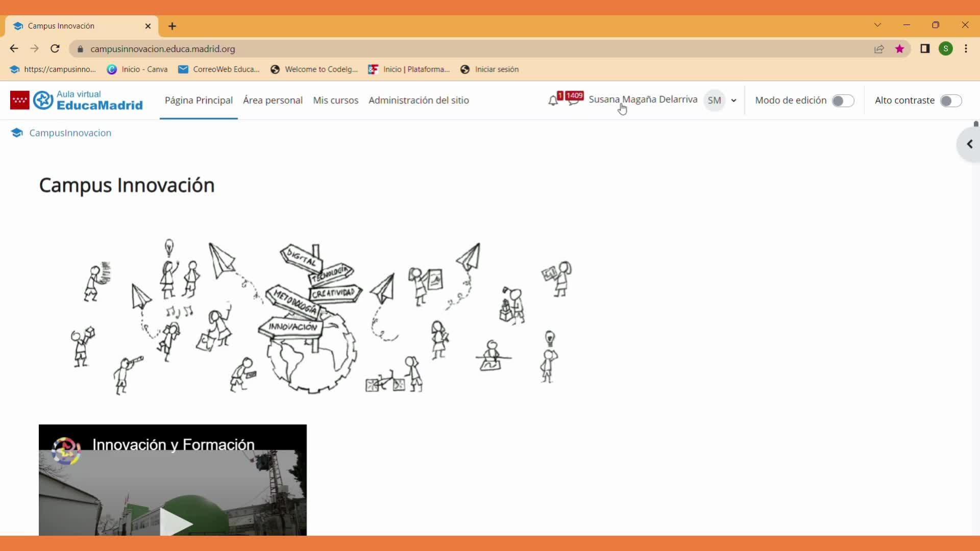Click the EducaMadrid Aula virtual logo

tap(77, 101)
